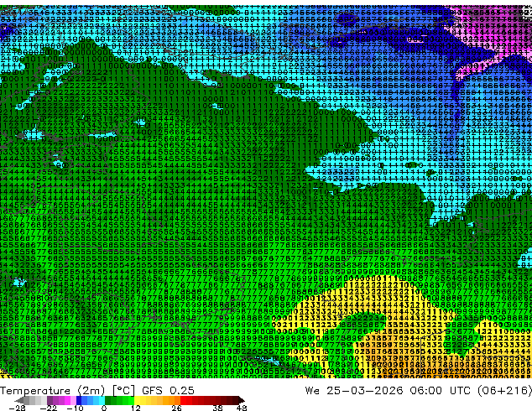Click the first yellow legend swatch at 12
This screenshot has height=411, width=532.
click(137, 400)
